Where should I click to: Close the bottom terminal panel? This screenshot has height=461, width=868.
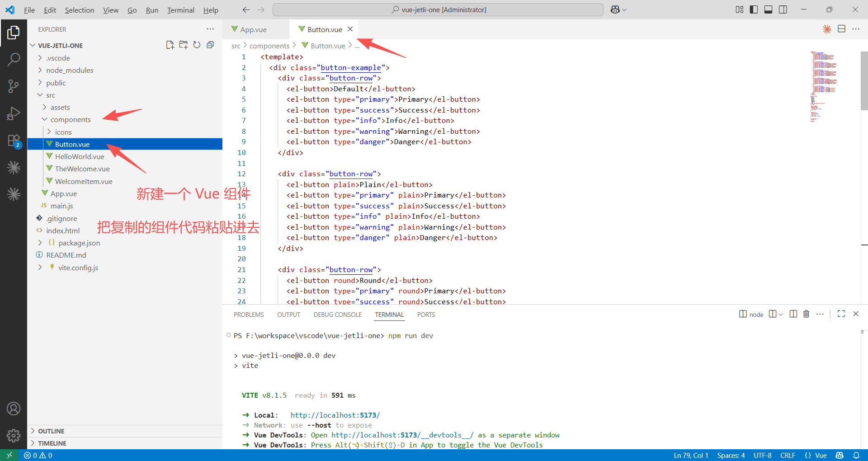tap(856, 314)
